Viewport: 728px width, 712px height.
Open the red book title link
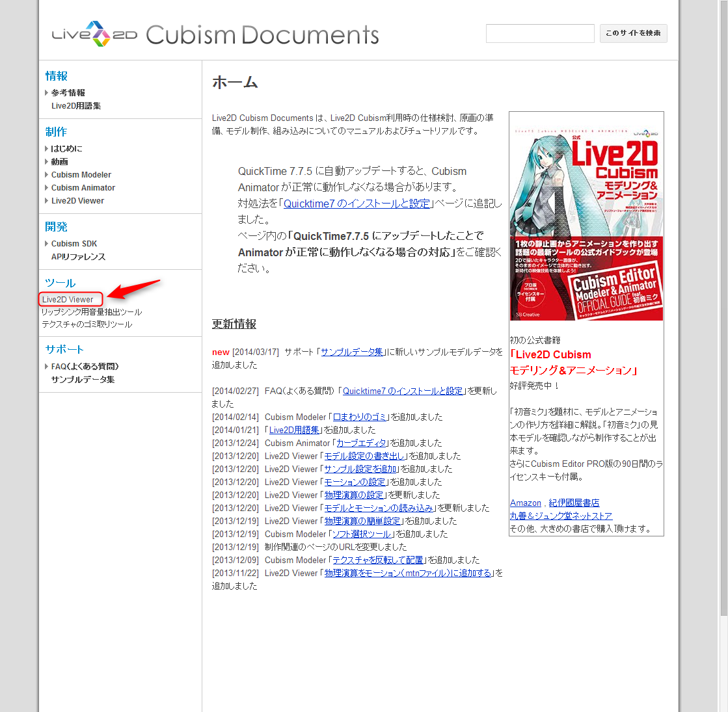tap(574, 362)
